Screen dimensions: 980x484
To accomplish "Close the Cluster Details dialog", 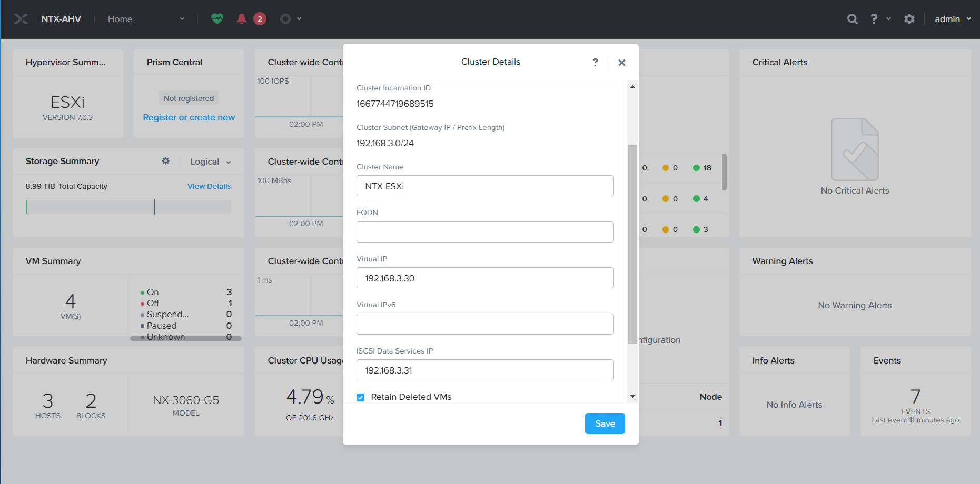I will (x=622, y=63).
